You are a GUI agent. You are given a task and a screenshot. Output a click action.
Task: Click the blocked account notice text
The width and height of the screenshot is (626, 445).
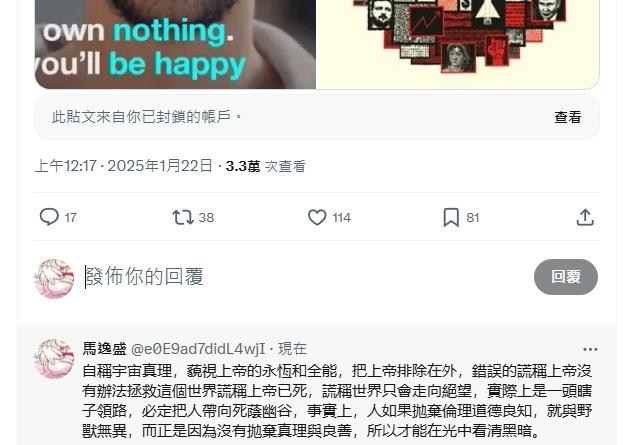[146, 117]
